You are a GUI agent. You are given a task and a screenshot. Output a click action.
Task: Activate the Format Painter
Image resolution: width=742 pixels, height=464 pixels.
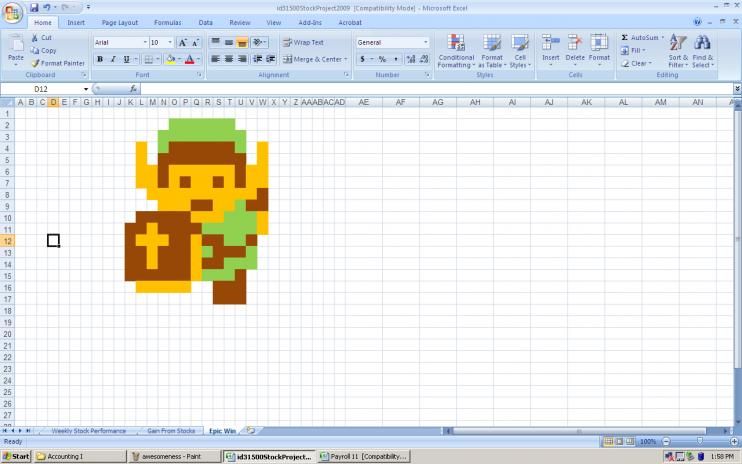point(58,63)
